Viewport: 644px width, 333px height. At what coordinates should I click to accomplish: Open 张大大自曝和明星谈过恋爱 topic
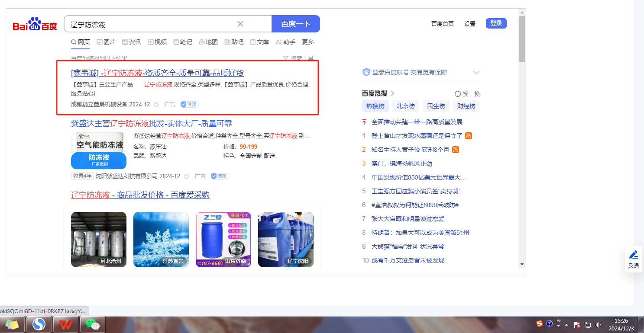[x=408, y=219]
